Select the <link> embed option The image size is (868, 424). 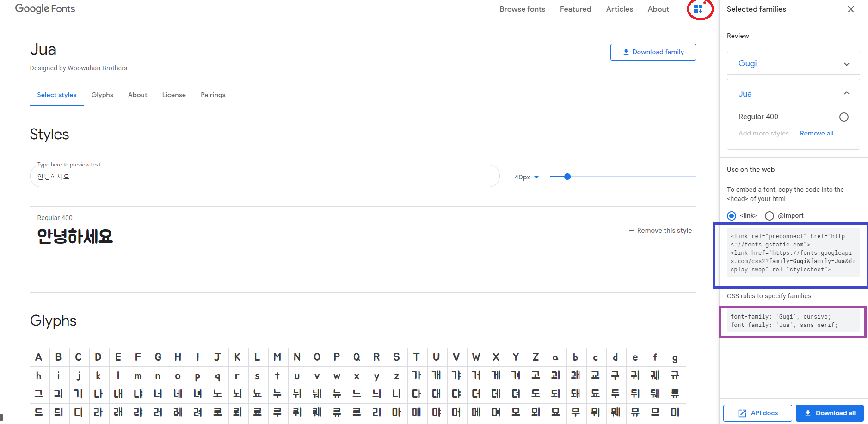pos(732,216)
